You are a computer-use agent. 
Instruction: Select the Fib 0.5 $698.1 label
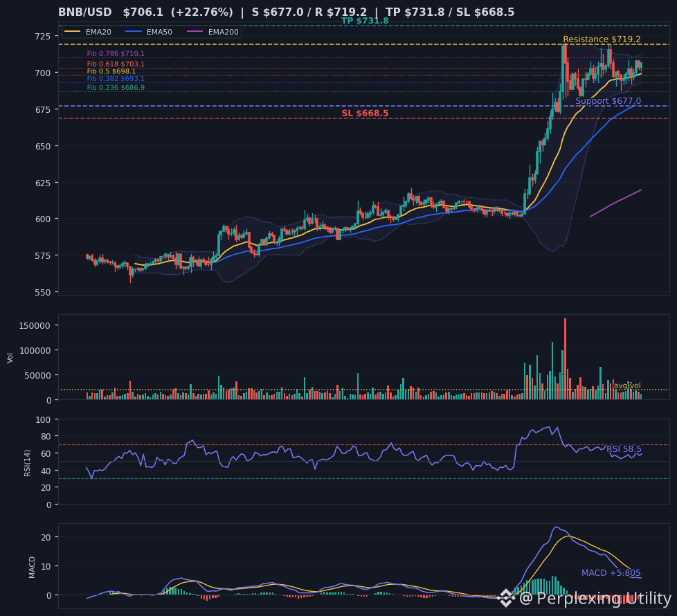point(111,71)
